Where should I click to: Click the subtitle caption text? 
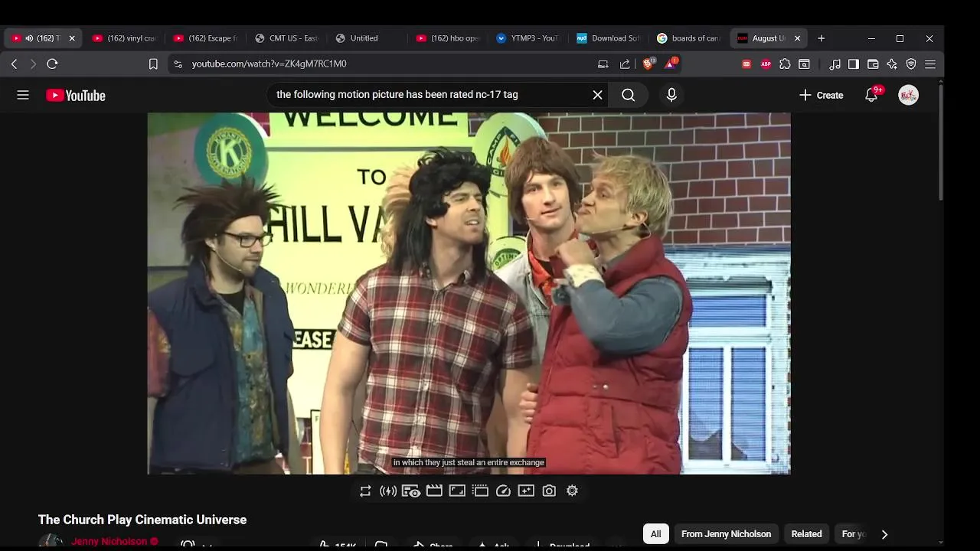[x=469, y=462]
